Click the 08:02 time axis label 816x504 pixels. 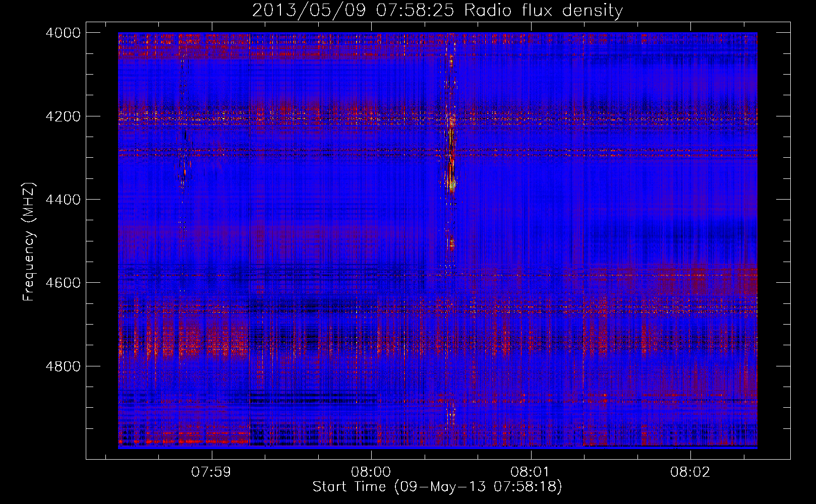coord(689,472)
